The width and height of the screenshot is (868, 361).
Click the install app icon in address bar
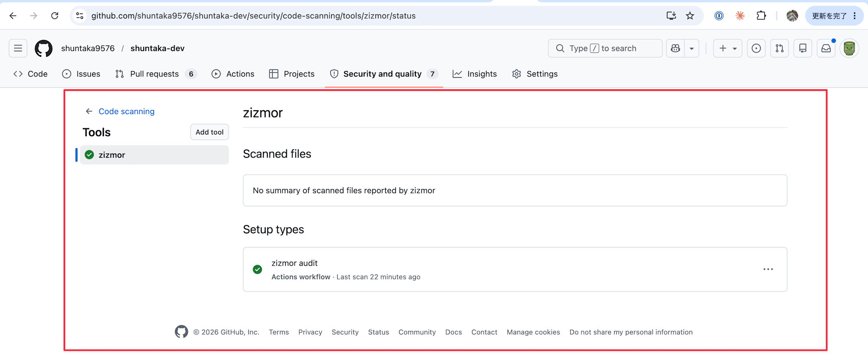[x=671, y=16]
